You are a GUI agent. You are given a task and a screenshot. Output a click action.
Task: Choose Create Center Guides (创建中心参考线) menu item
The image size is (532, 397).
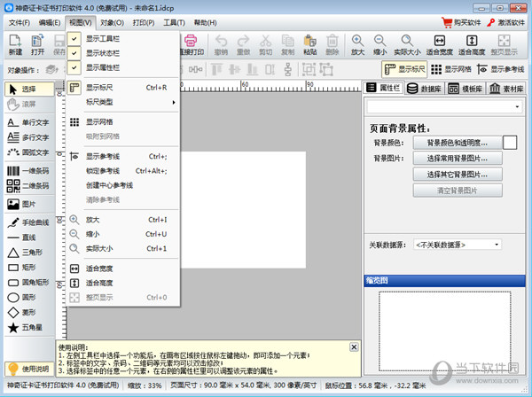(x=122, y=185)
